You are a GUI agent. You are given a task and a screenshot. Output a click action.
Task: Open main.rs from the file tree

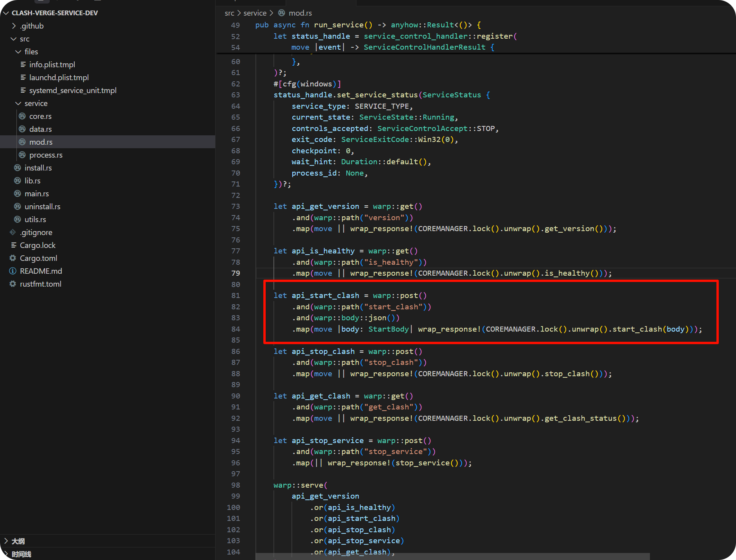[x=36, y=194]
